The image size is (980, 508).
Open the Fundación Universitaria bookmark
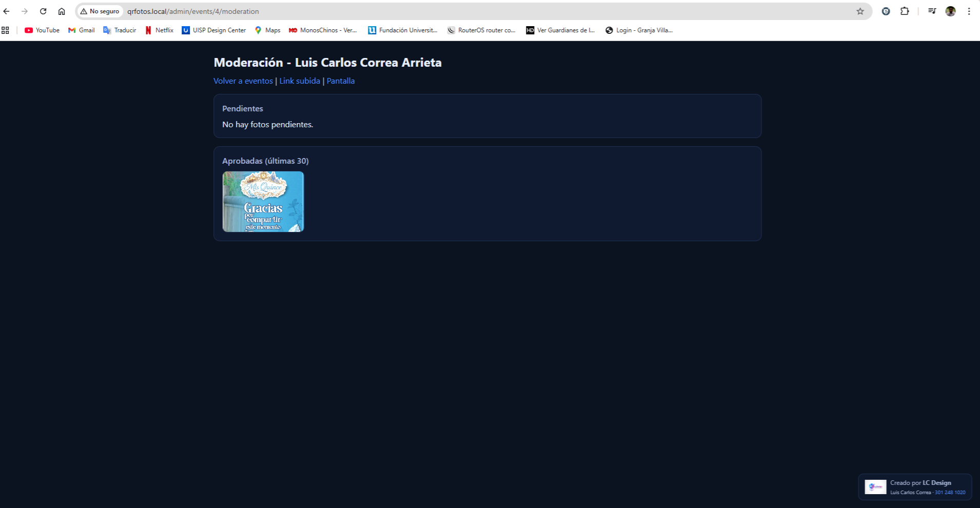pyautogui.click(x=403, y=30)
